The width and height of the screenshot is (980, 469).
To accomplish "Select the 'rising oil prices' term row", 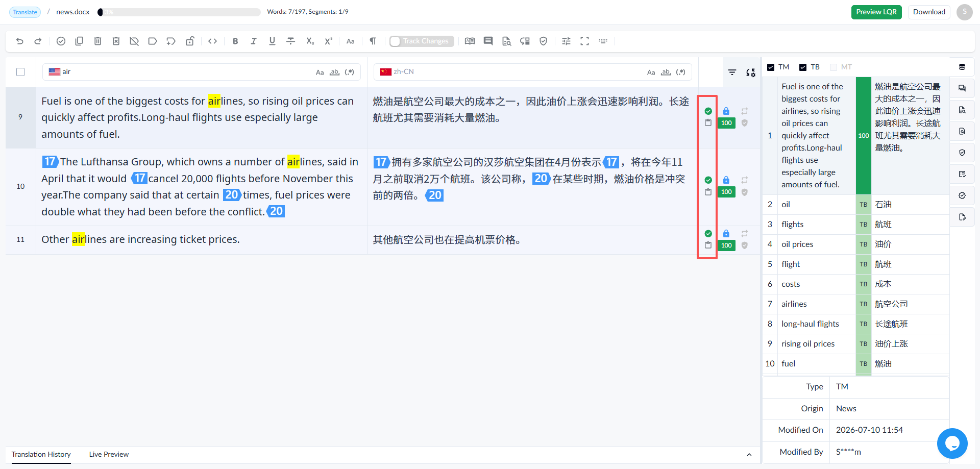I will coord(856,344).
